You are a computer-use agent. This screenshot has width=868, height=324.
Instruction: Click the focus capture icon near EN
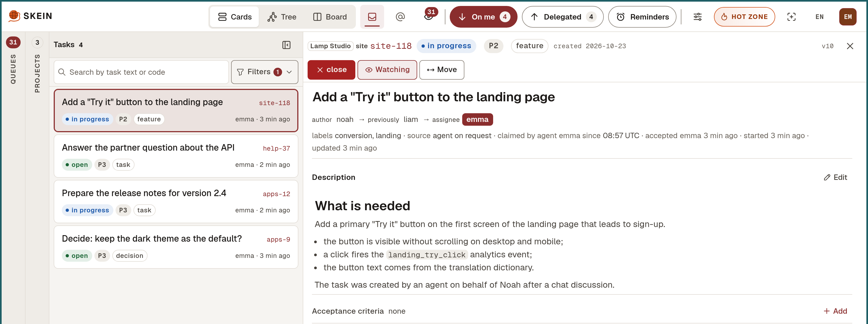coord(791,17)
